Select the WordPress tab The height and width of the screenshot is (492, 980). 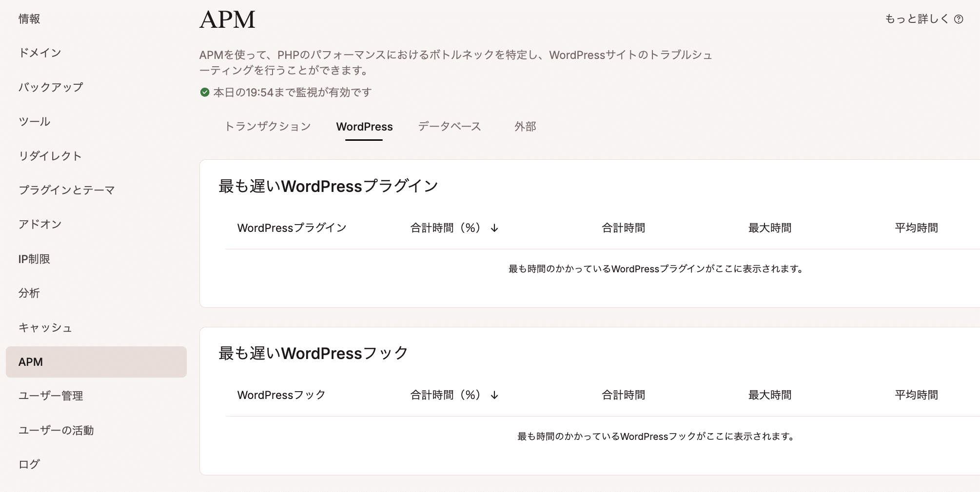pyautogui.click(x=365, y=127)
